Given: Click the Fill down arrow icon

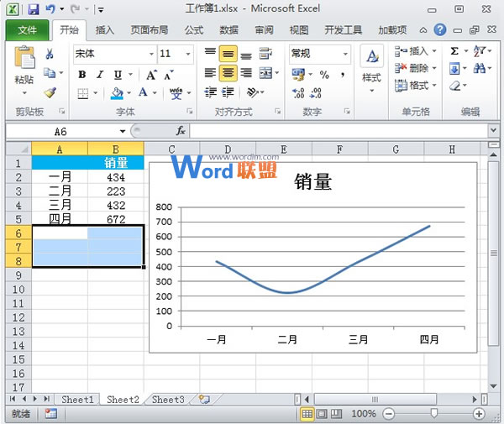Looking at the screenshot, I should 454,68.
